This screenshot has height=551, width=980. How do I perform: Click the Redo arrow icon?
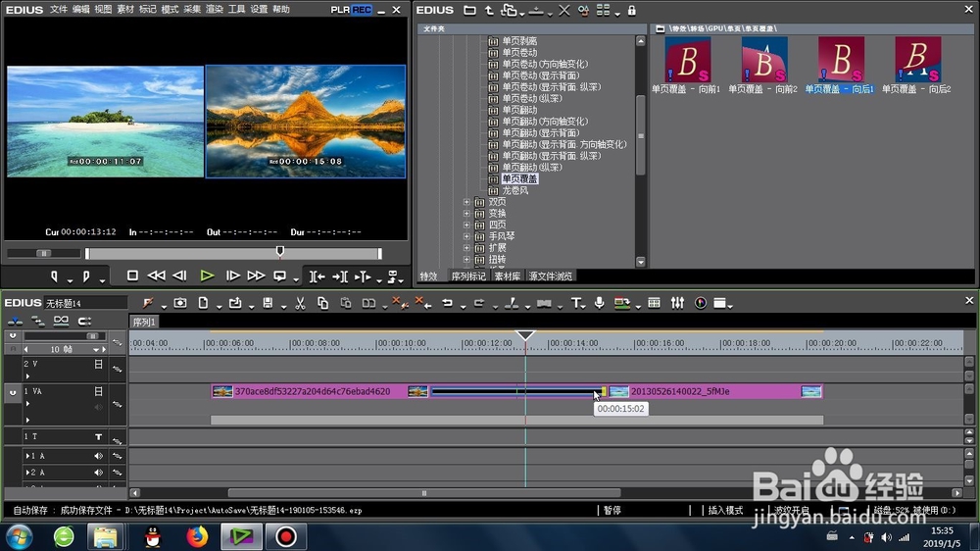click(x=479, y=303)
